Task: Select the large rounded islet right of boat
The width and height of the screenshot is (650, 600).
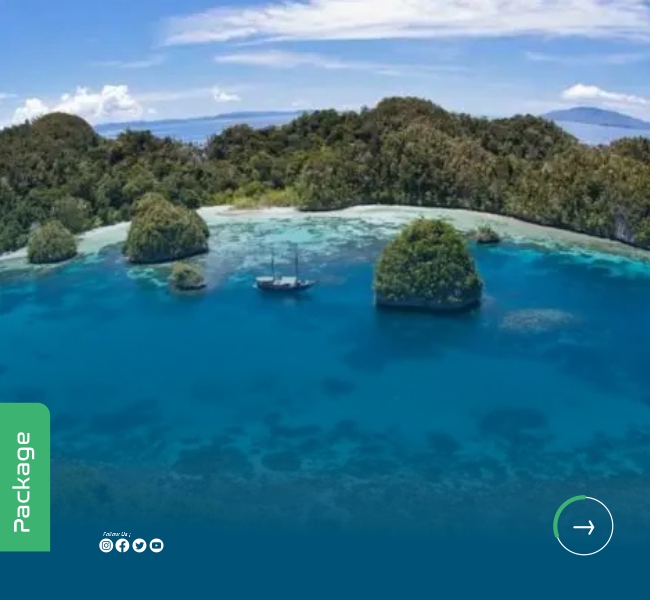Action: [x=427, y=265]
